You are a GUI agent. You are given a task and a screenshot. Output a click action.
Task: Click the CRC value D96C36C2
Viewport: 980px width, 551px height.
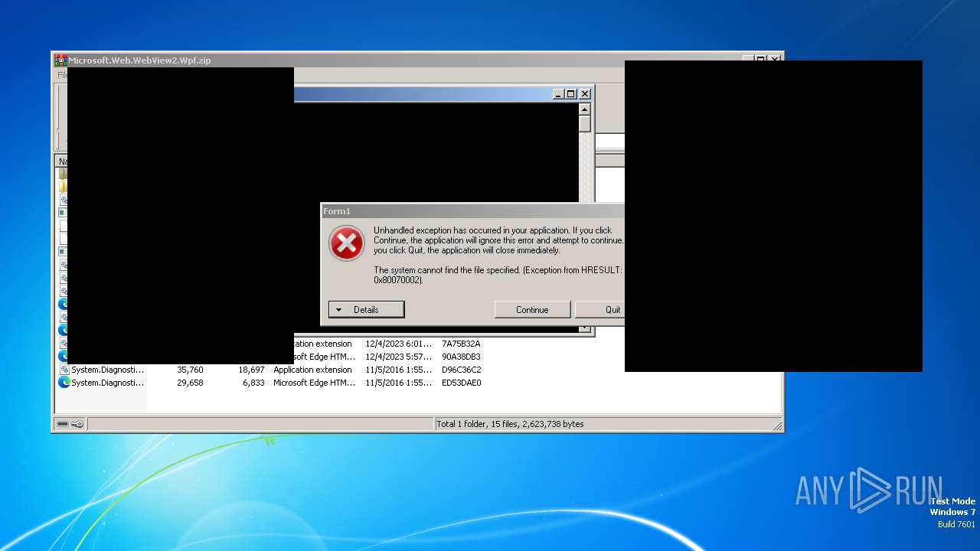(x=461, y=370)
